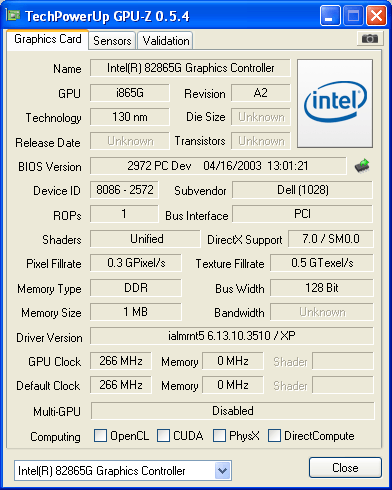Click the BIOS Version field
This screenshot has height=490, width=392.
coord(218,166)
